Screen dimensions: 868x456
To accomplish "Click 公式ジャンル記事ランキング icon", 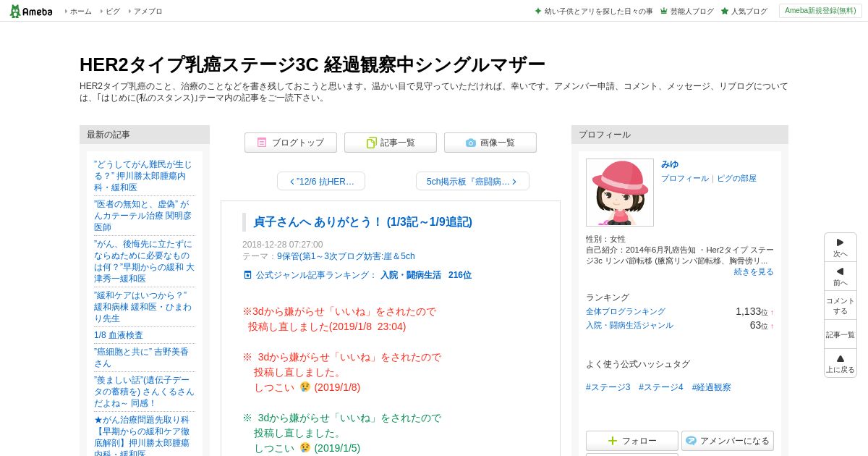I will [247, 275].
